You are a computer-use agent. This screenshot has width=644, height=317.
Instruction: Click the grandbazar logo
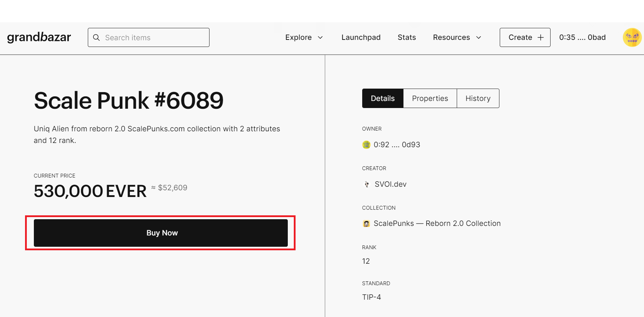point(39,37)
